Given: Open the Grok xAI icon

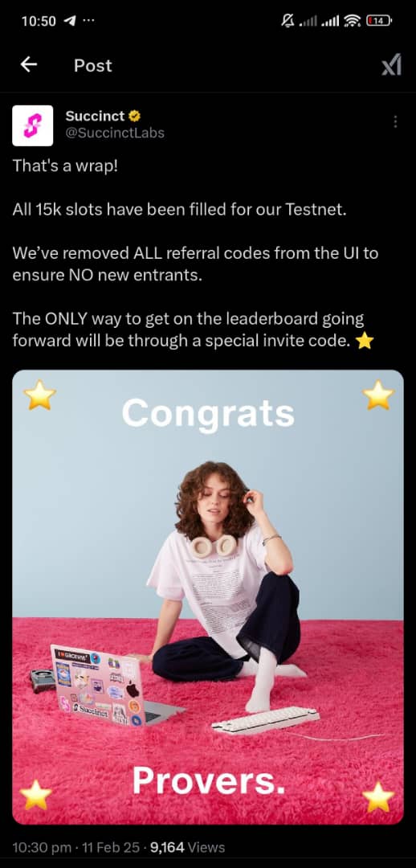Looking at the screenshot, I should pos(391,66).
